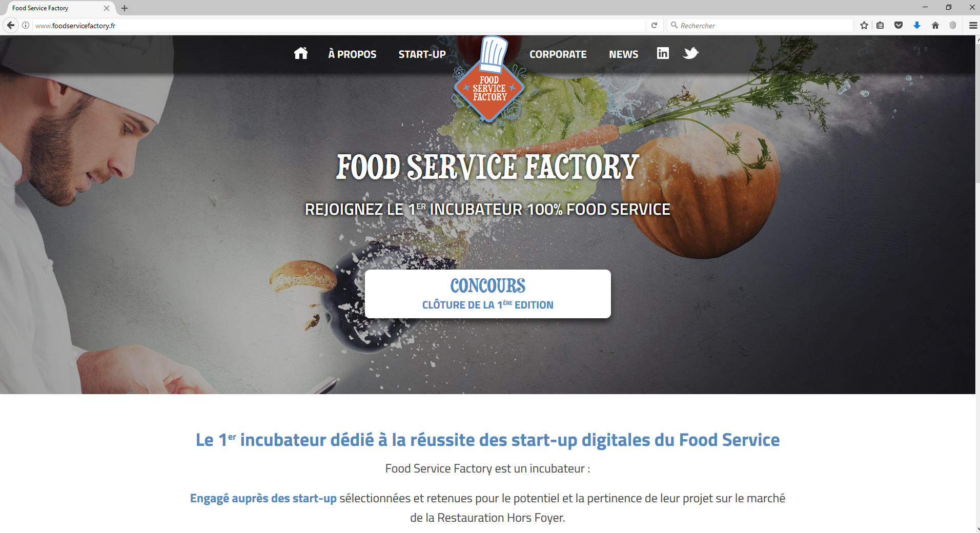Screen dimensions: 980x533
Task: Open the Twitter bird icon
Action: (x=690, y=53)
